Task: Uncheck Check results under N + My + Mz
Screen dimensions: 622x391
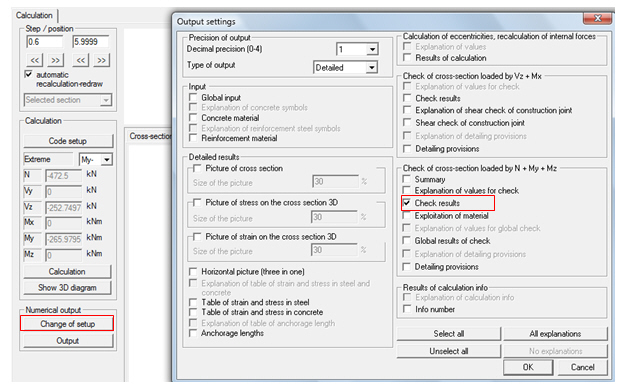Action: [407, 203]
